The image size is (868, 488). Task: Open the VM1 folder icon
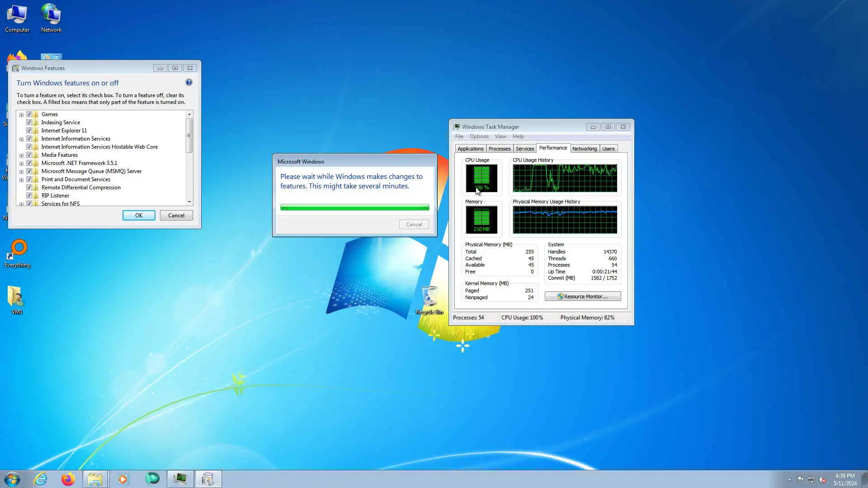pos(16,298)
